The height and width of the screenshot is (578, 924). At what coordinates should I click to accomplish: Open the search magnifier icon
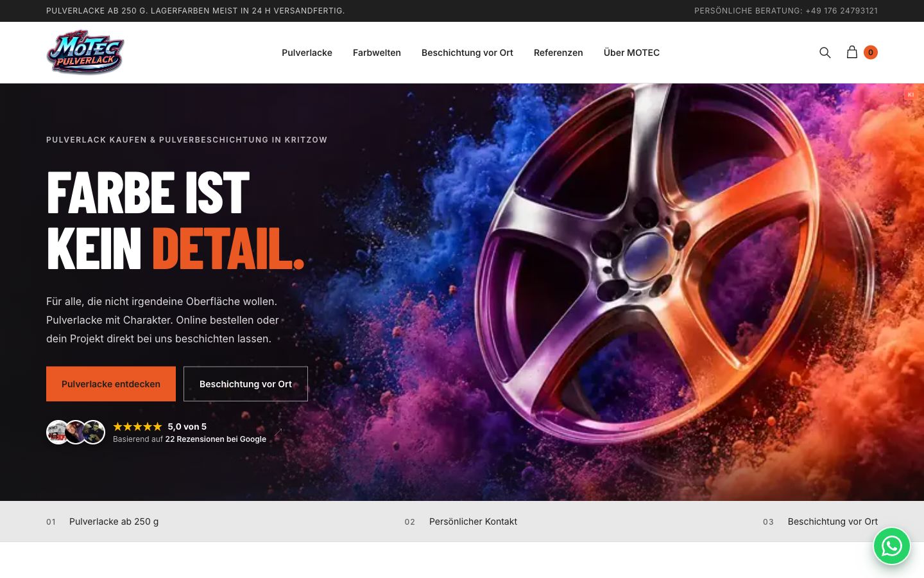(825, 53)
